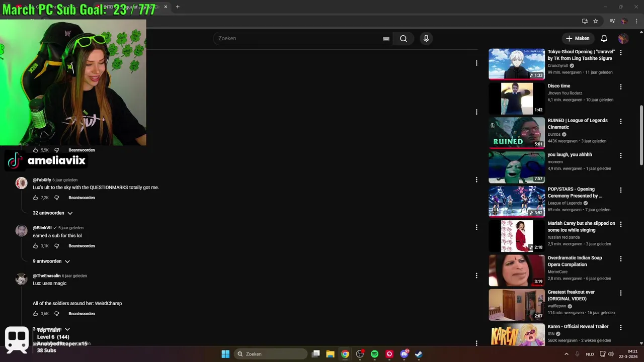Open more options for Greatest freakout ever video
This screenshot has height=362, width=644.
[621, 293]
